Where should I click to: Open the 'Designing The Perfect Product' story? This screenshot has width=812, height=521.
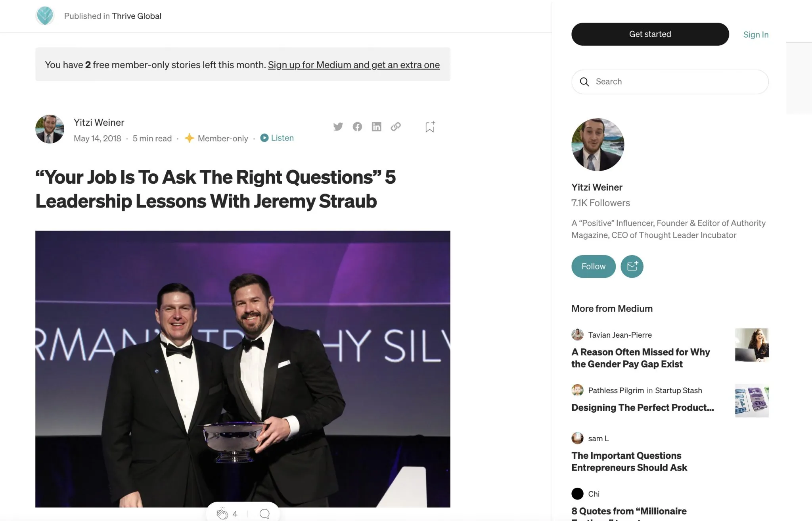[642, 408]
